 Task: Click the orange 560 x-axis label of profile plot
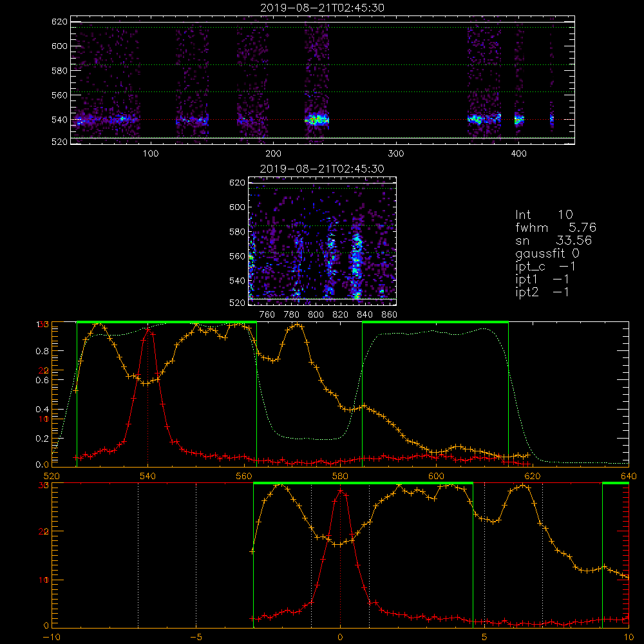tap(244, 477)
